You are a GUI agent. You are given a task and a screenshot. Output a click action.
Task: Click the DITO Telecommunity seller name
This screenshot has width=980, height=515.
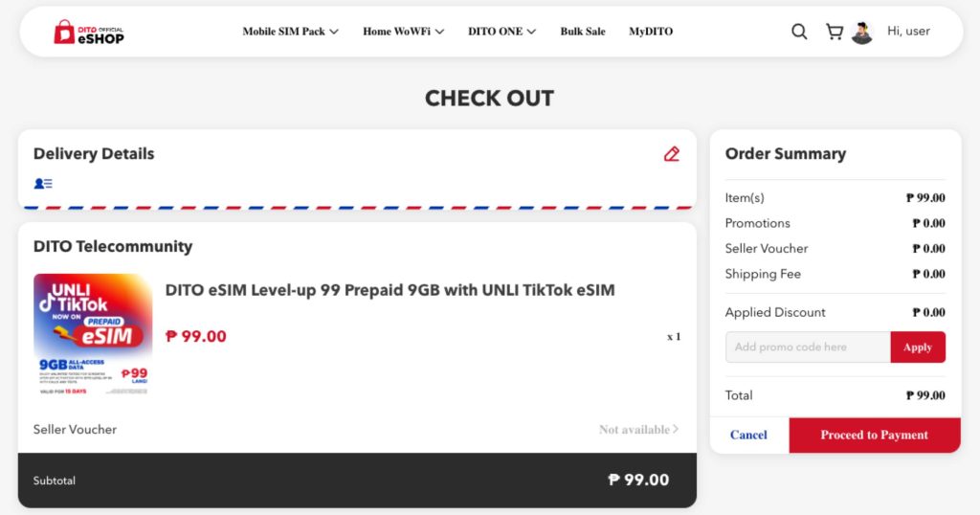click(113, 246)
